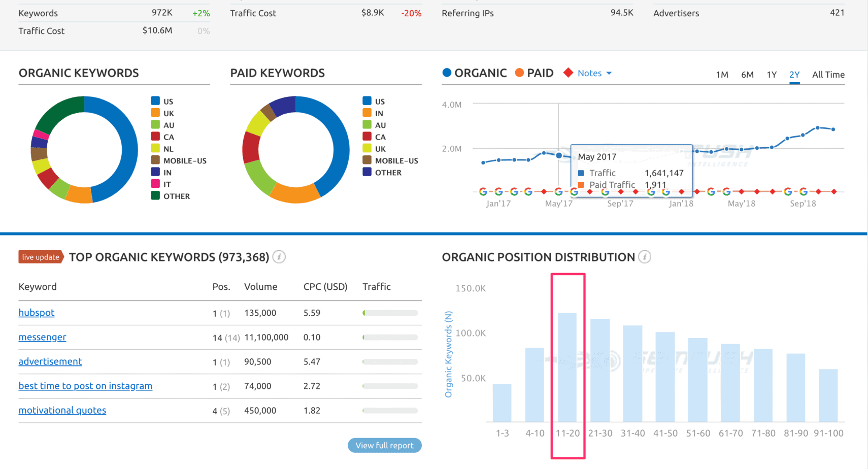Select the 2Y time range tab
The image size is (868, 469).
[x=794, y=75]
